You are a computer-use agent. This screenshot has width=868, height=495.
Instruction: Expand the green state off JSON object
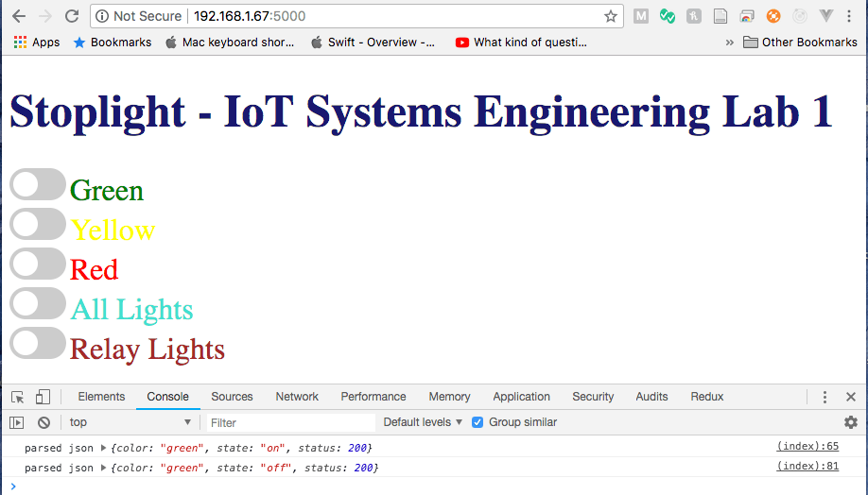pyautogui.click(x=103, y=468)
